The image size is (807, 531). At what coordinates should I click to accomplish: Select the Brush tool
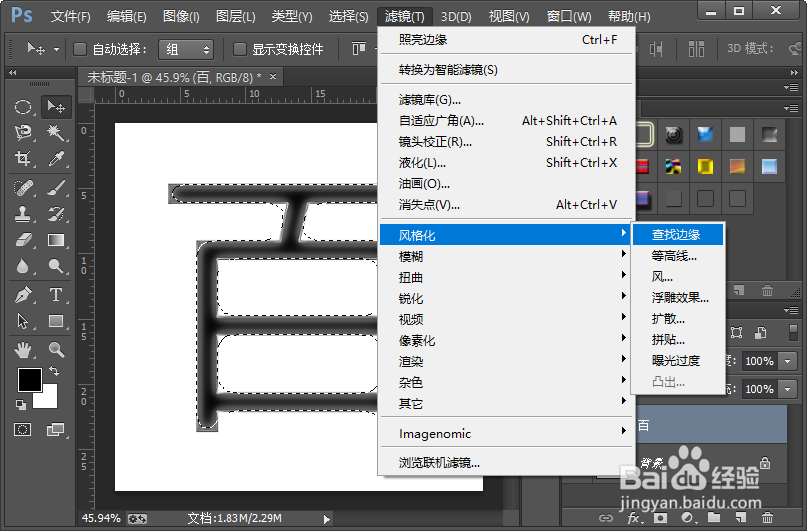[56, 188]
